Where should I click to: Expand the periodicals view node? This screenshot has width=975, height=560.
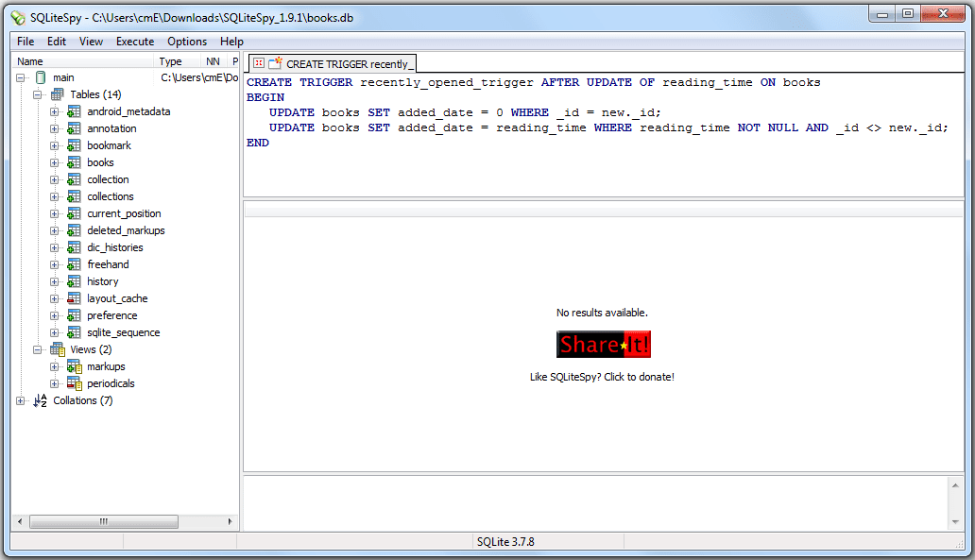click(55, 383)
